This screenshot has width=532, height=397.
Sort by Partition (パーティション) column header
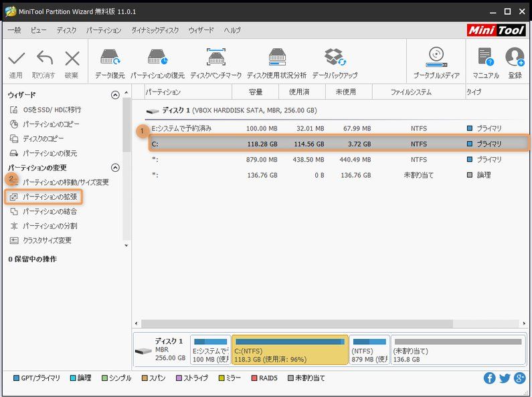tap(188, 92)
